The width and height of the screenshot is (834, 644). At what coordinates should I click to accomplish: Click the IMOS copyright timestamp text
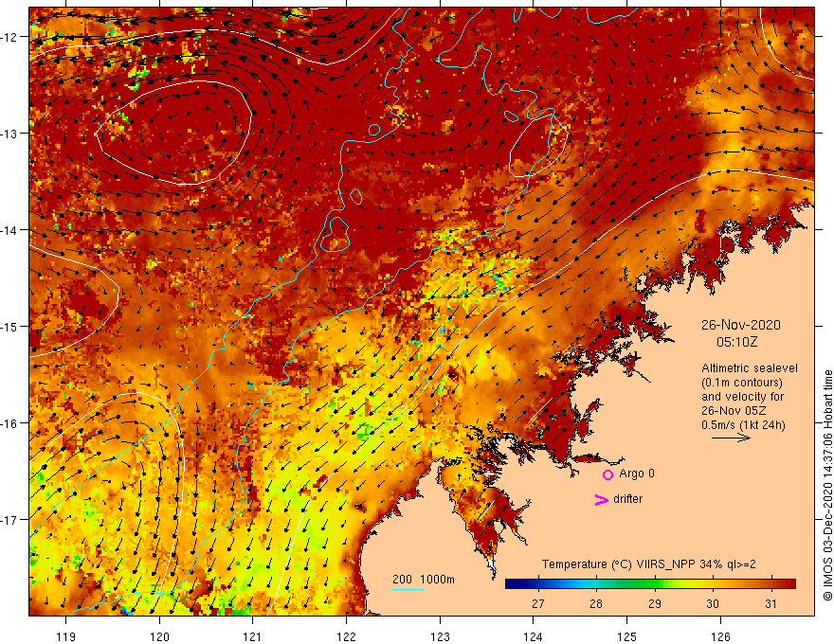[827, 485]
